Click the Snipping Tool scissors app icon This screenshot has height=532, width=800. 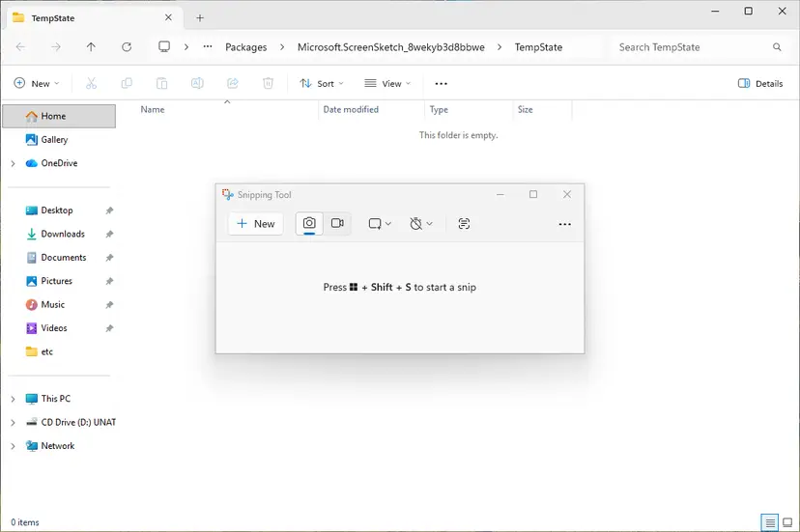228,194
